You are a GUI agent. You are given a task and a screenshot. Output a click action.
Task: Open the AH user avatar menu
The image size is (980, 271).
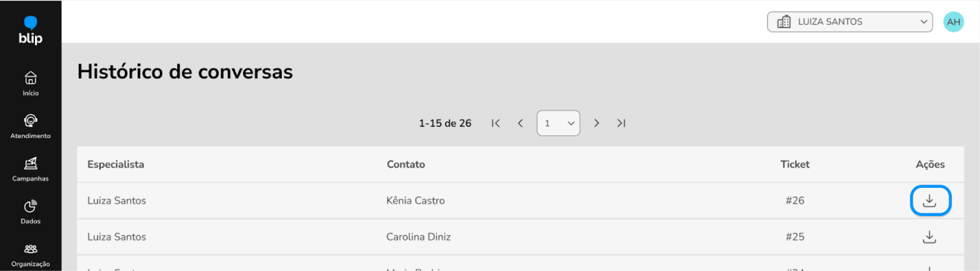(953, 22)
